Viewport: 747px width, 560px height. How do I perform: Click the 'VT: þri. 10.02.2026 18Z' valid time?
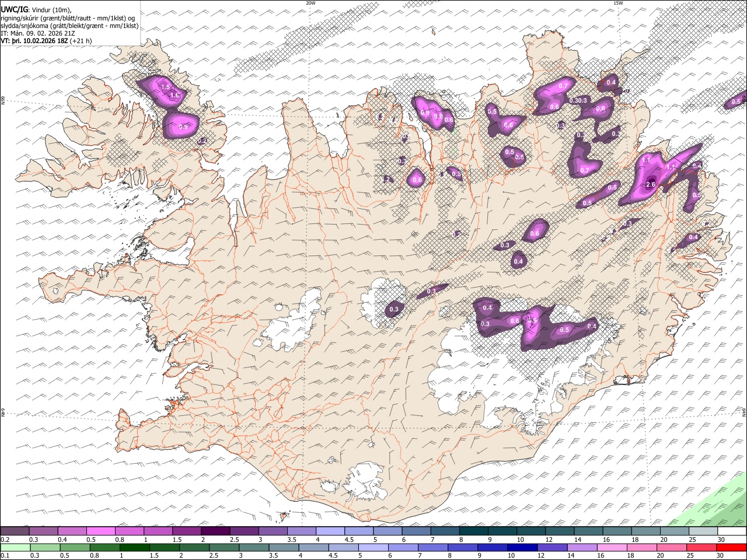point(34,41)
